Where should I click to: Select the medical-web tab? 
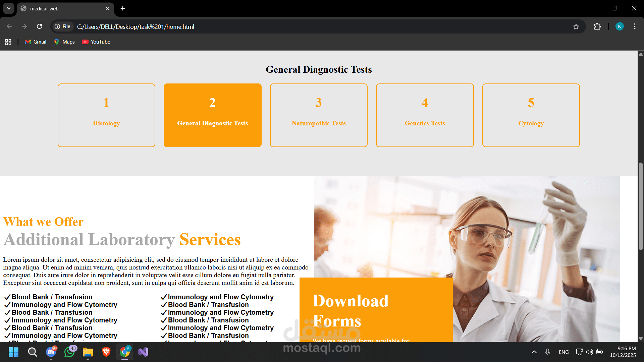tap(65, 9)
